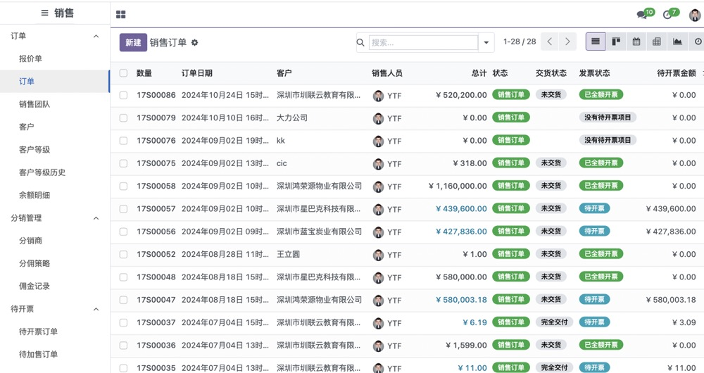The width and height of the screenshot is (704, 373).
Task: Sort by 客户 column header
Action: [x=284, y=73]
